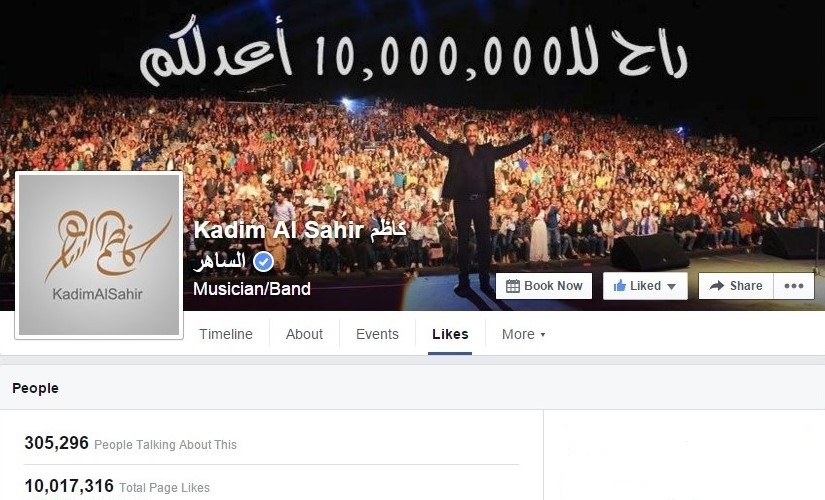Click the thumbs-up icon on Liked
825x500 pixels.
(620, 286)
